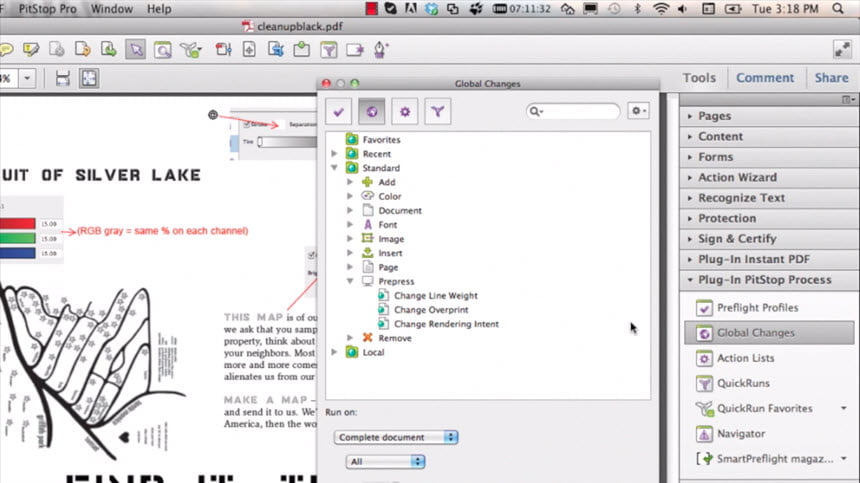
Task: Click the Action Lists gear icon in dialog toolbar
Action: [x=404, y=112]
